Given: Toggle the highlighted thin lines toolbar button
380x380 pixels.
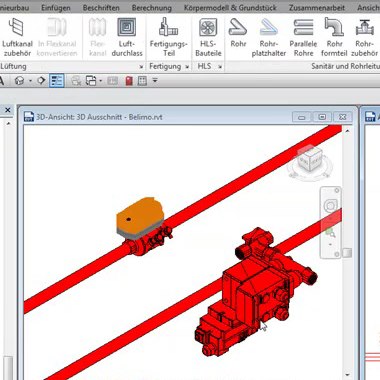Looking at the screenshot, I should click(x=57, y=81).
